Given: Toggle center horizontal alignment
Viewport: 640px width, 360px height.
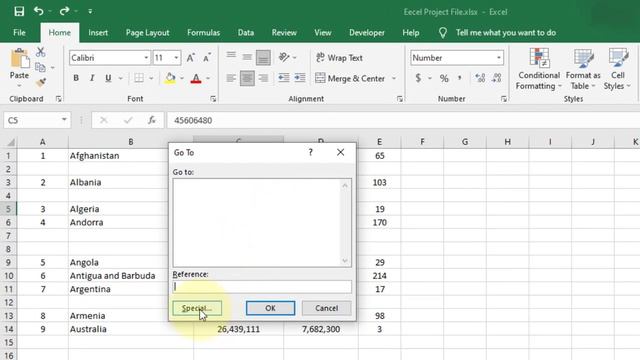Looking at the screenshot, I should pyautogui.click(x=247, y=78).
